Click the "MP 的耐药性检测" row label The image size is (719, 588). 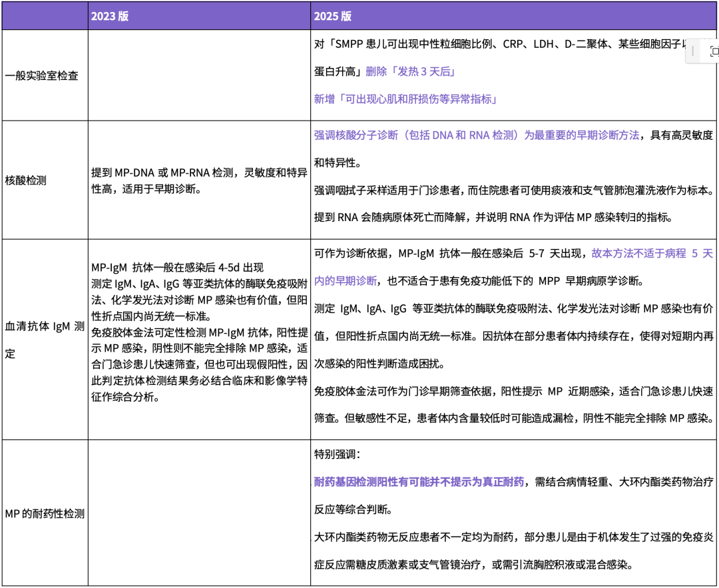pos(44,513)
